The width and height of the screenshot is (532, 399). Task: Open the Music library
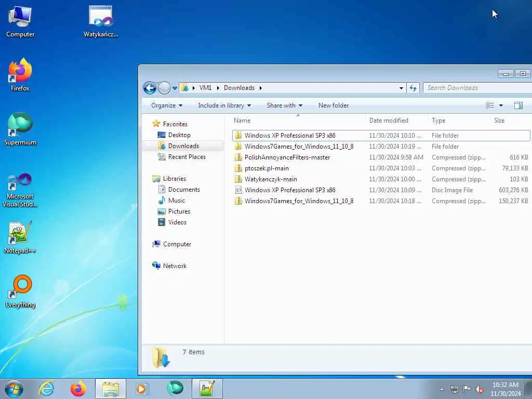[177, 200]
